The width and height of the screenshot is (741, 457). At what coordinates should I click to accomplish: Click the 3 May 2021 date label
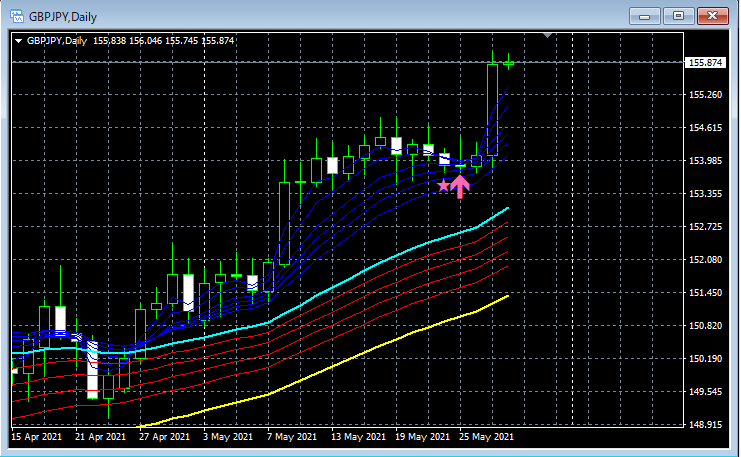[228, 437]
